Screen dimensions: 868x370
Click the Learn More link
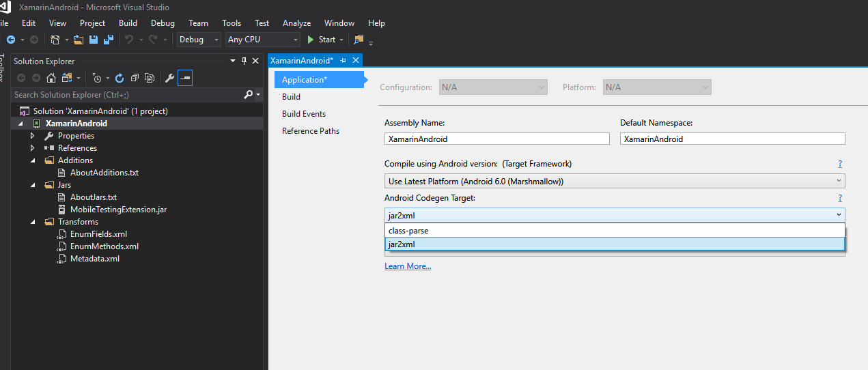pyautogui.click(x=408, y=266)
